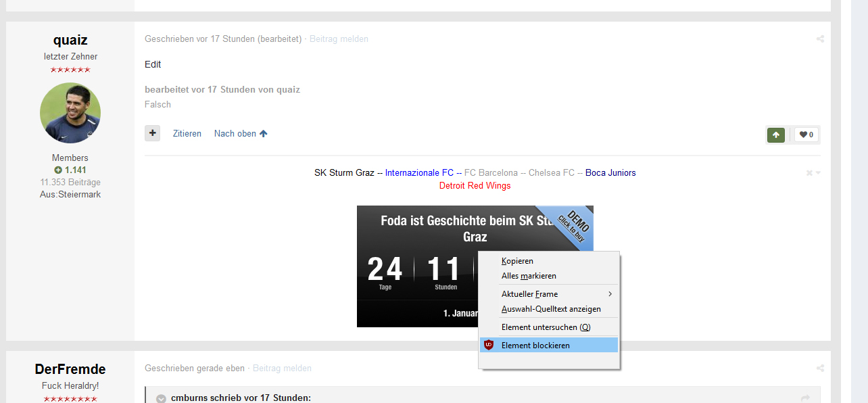Open the DerFremde username profile link

point(70,369)
